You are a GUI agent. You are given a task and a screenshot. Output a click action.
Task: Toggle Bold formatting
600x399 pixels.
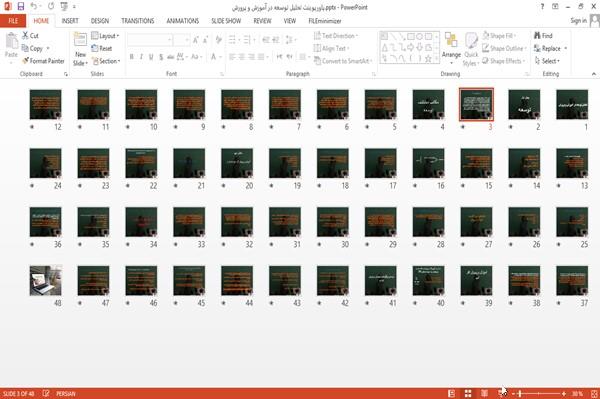coord(132,57)
